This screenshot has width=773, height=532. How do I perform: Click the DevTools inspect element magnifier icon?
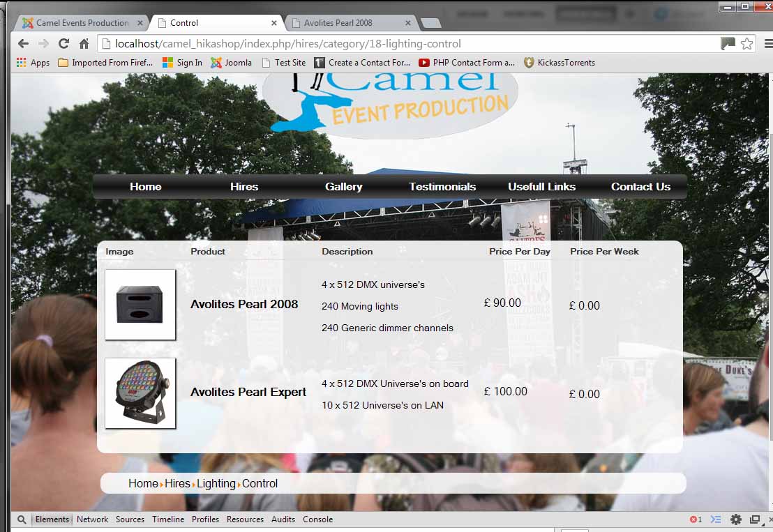pos(22,519)
